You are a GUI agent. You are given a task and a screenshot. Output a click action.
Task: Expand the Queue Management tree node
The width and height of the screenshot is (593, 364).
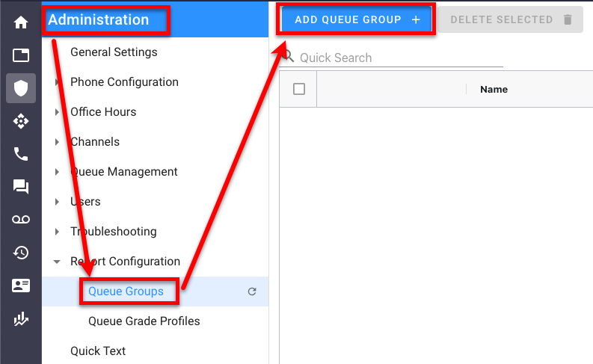point(57,172)
